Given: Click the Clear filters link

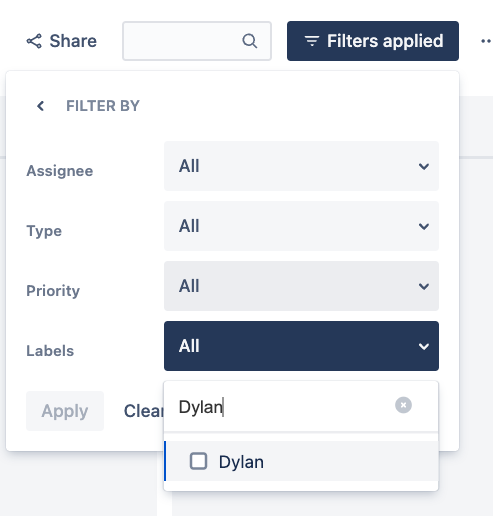Looking at the screenshot, I should pyautogui.click(x=144, y=411).
